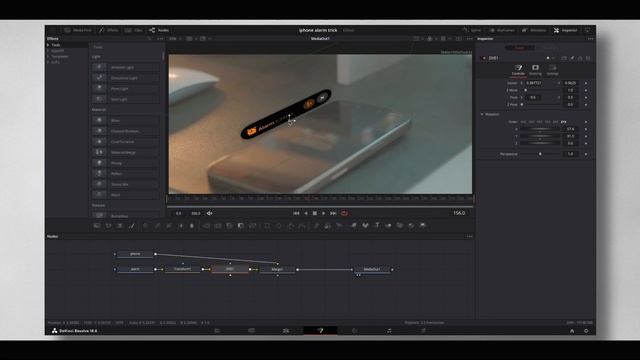
Task: Toggle DVE1 node enable switch in Inspector
Action: click(x=484, y=58)
